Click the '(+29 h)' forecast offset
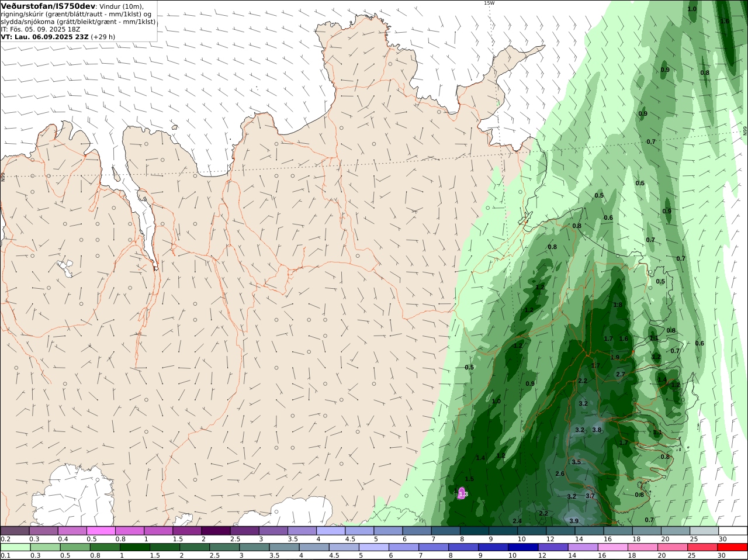The image size is (748, 560). (x=103, y=36)
